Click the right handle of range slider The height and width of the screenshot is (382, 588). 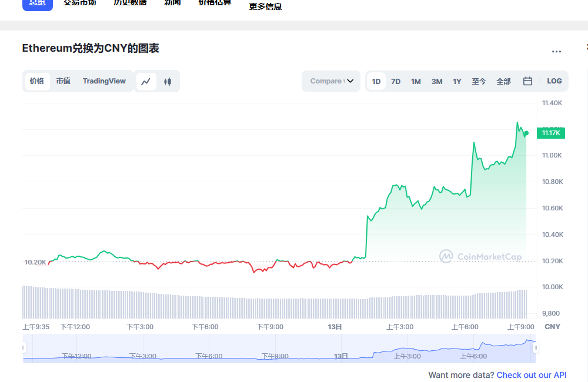(536, 348)
